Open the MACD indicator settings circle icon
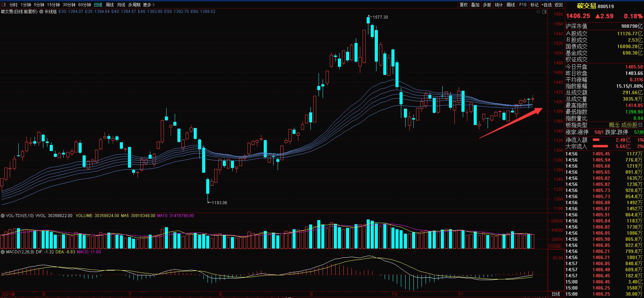644x298 pixels. 3,252
